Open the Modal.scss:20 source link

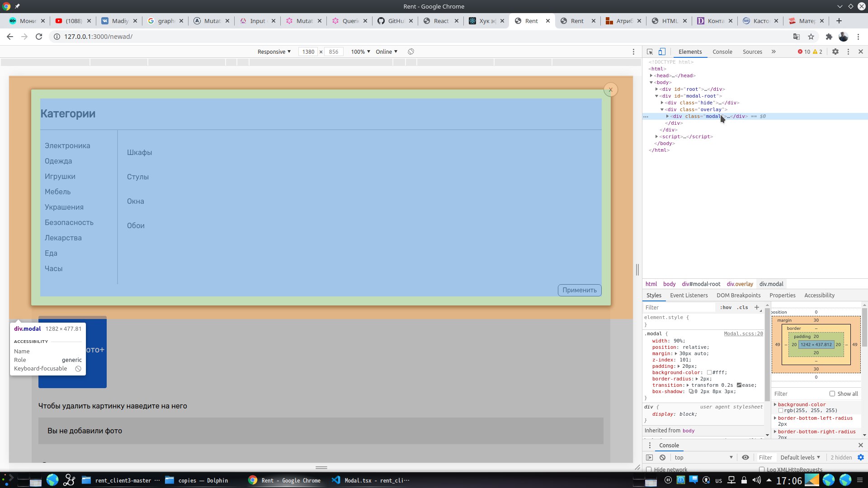point(743,333)
